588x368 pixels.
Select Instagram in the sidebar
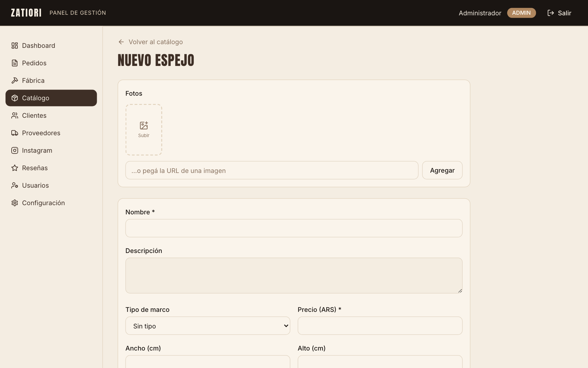click(51, 151)
